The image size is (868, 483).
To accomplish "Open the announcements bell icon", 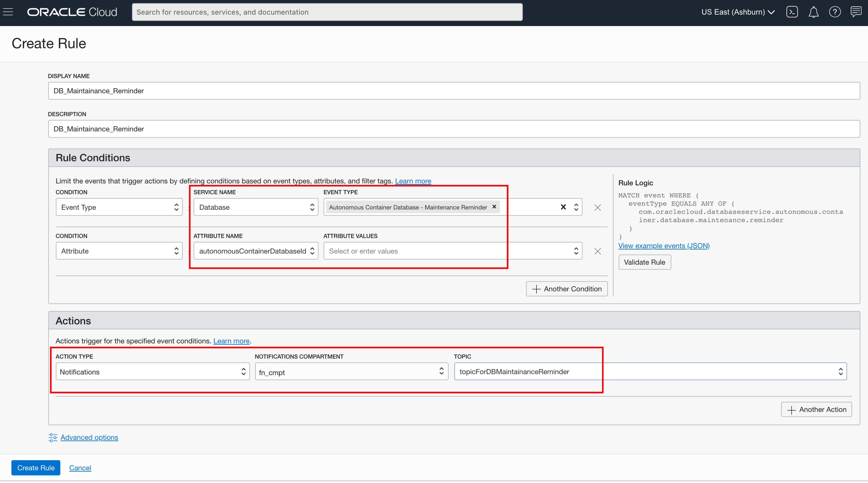I will [x=813, y=12].
